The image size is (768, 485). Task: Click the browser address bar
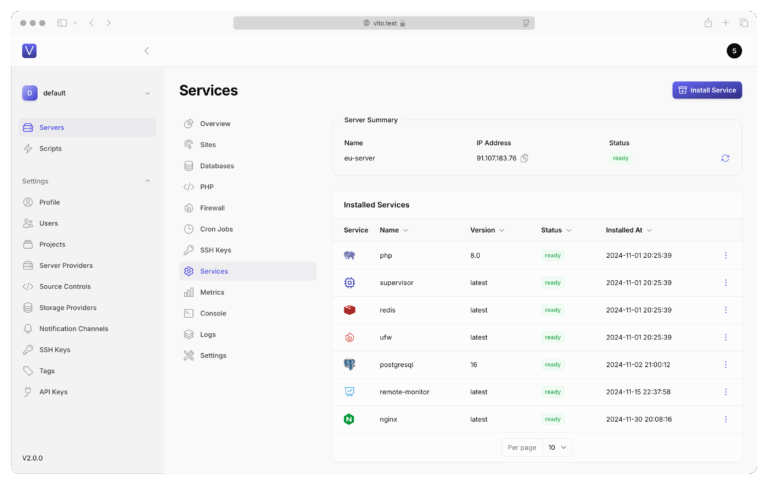[383, 23]
